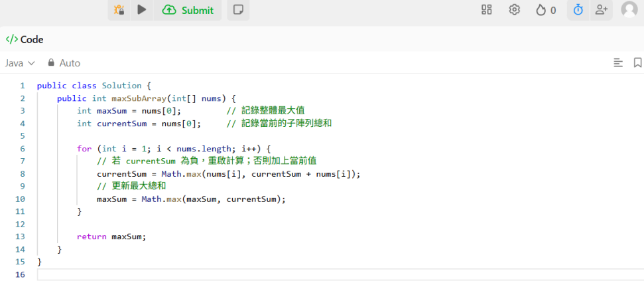The image size is (644, 287).
Task: Open the settings gear
Action: (x=514, y=10)
